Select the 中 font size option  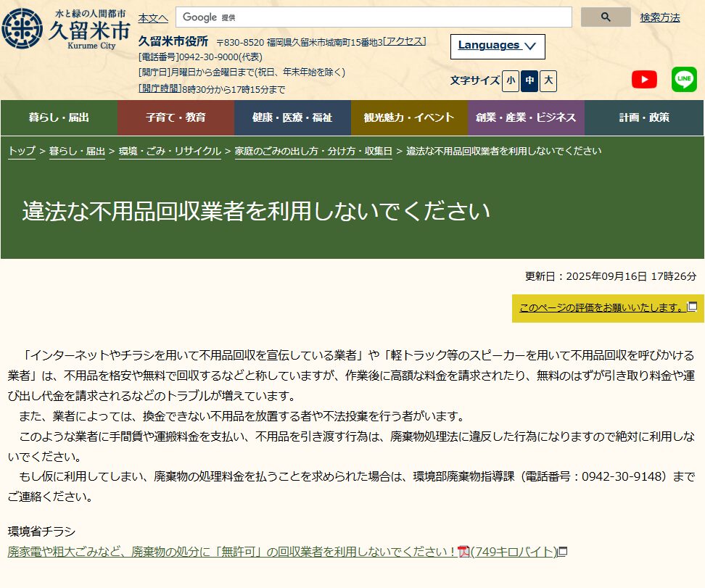(529, 82)
